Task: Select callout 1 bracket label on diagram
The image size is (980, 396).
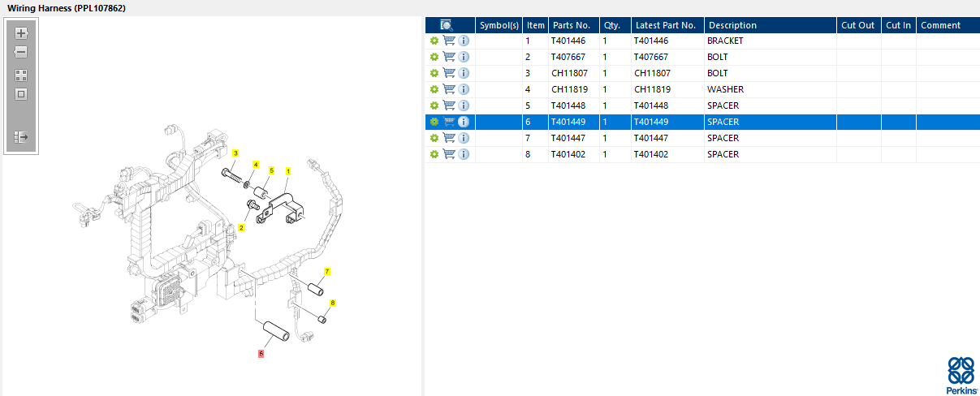Action: tap(287, 171)
